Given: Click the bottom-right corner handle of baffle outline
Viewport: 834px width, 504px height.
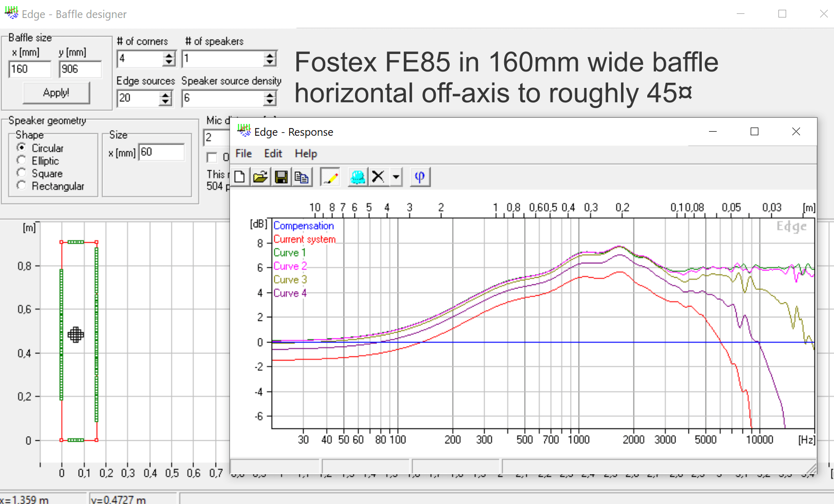Looking at the screenshot, I should 96,440.
